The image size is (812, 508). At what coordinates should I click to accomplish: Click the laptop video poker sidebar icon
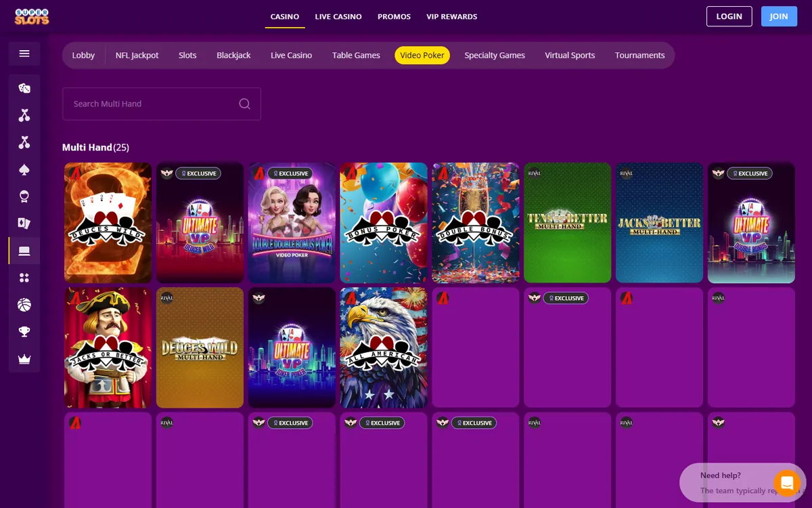[24, 251]
